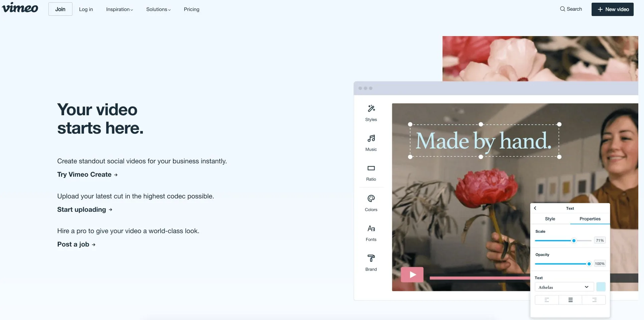
Task: Switch to the Properties tab
Action: pyautogui.click(x=590, y=219)
